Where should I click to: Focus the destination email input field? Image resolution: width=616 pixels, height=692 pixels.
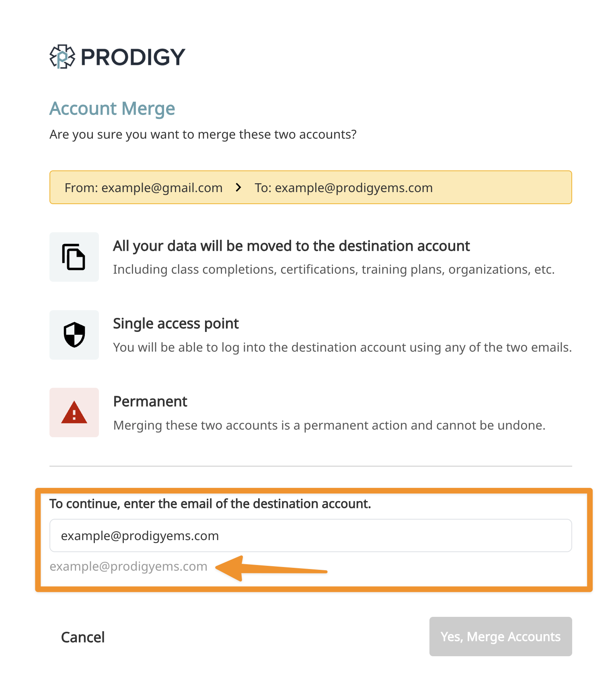tap(310, 536)
